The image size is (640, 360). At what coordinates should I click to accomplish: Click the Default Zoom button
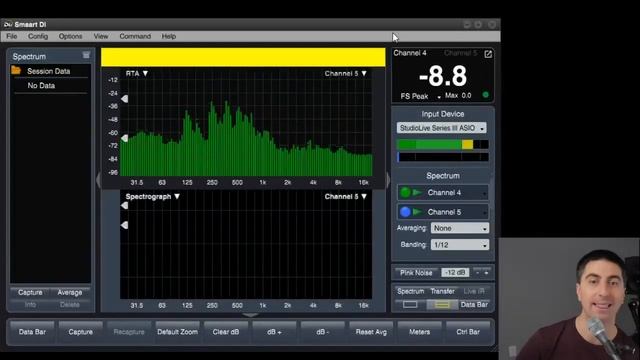click(178, 332)
